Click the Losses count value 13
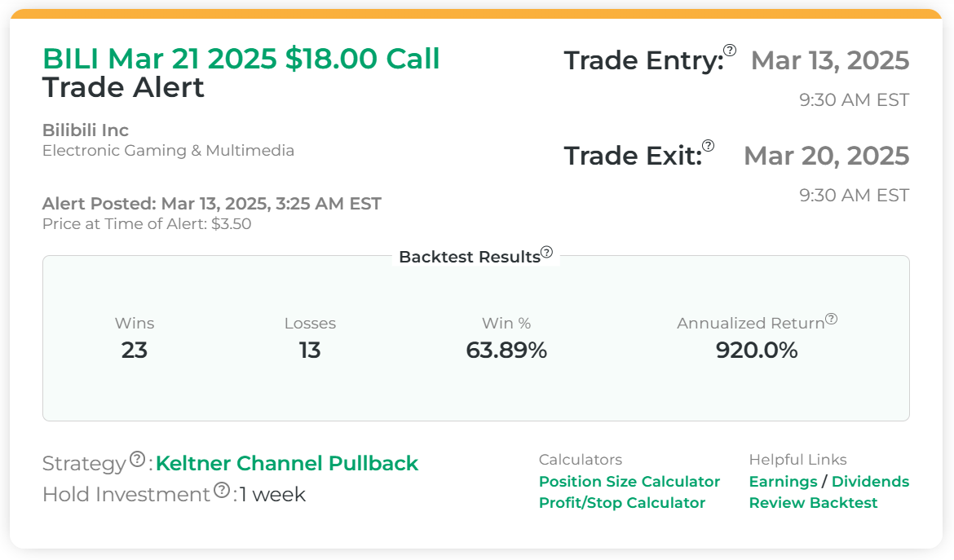The image size is (954, 560). [310, 351]
